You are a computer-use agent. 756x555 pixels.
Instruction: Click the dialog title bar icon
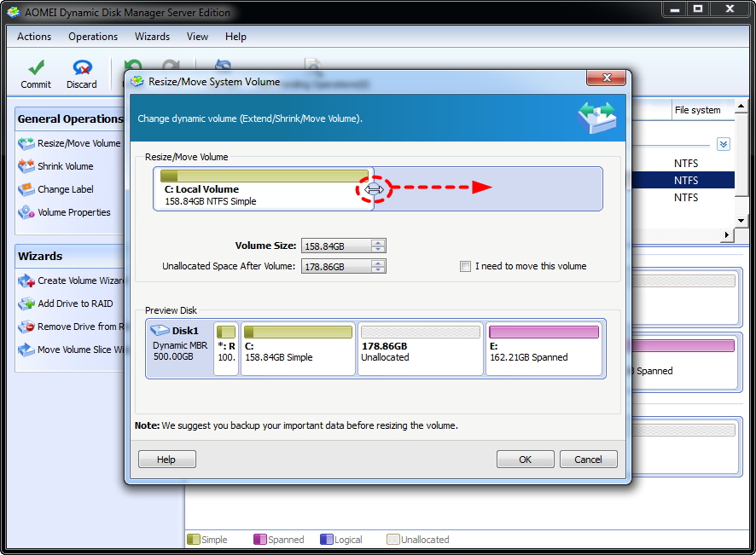(x=137, y=82)
